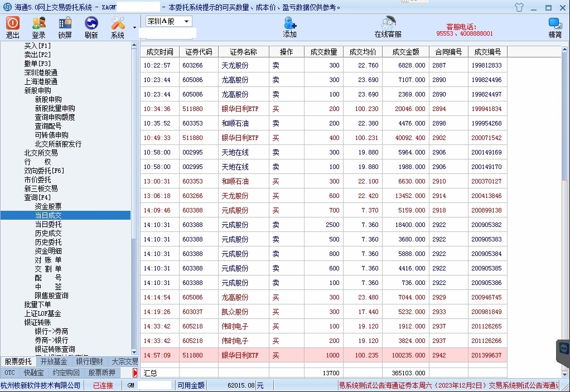570x392 pixels.
Task: Expand the arrow next to 系统 icon
Action: click(x=134, y=27)
